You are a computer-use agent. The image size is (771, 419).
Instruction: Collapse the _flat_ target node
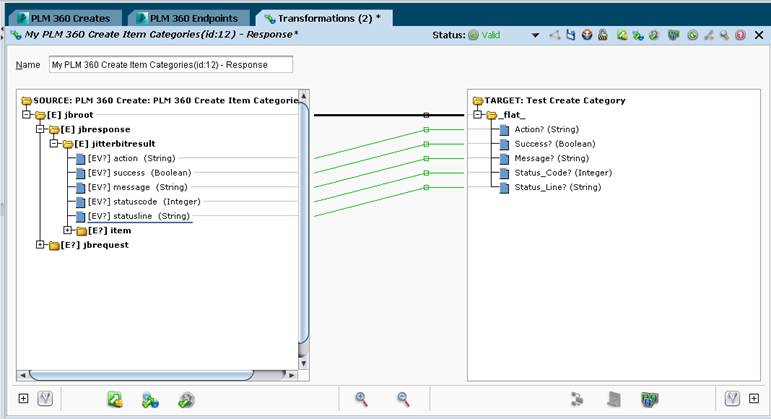pos(477,115)
